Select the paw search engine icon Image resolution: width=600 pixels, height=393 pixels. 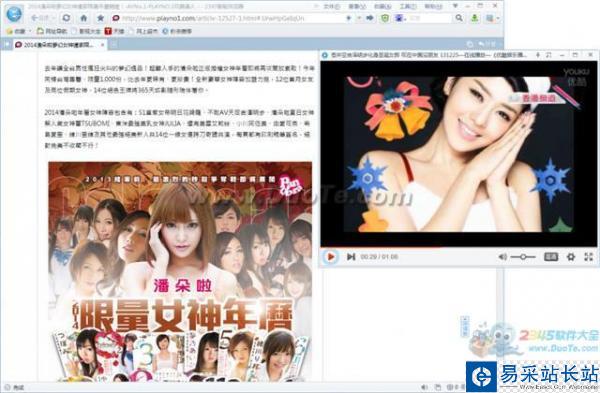(x=398, y=18)
